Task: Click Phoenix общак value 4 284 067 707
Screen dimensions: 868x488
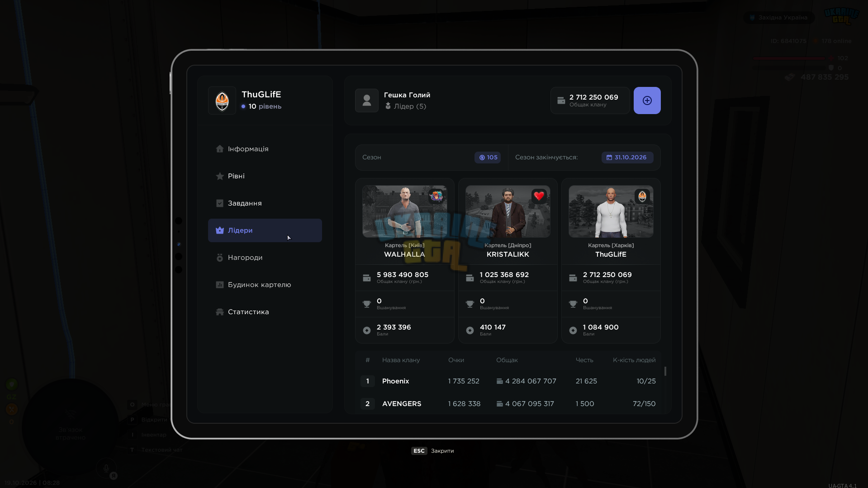Action: (x=526, y=381)
